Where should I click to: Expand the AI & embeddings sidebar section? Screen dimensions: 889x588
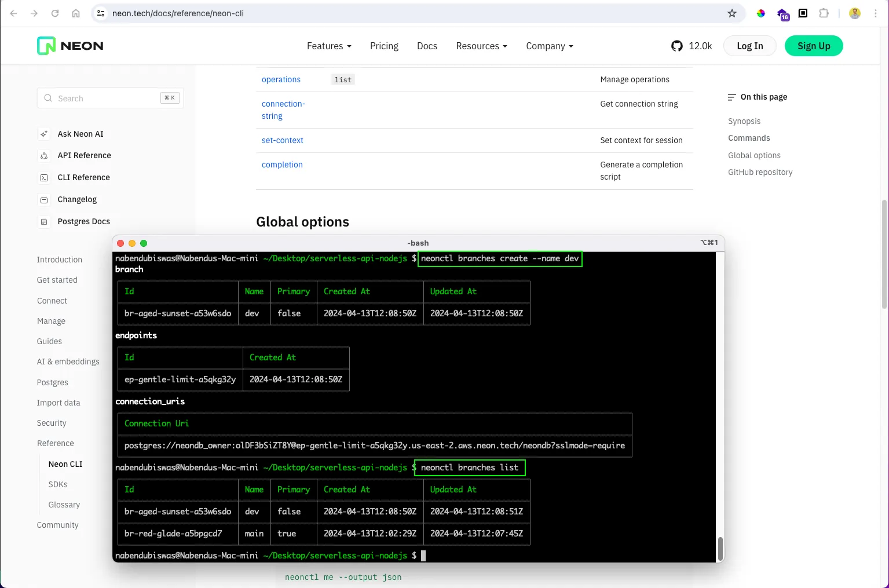click(68, 361)
